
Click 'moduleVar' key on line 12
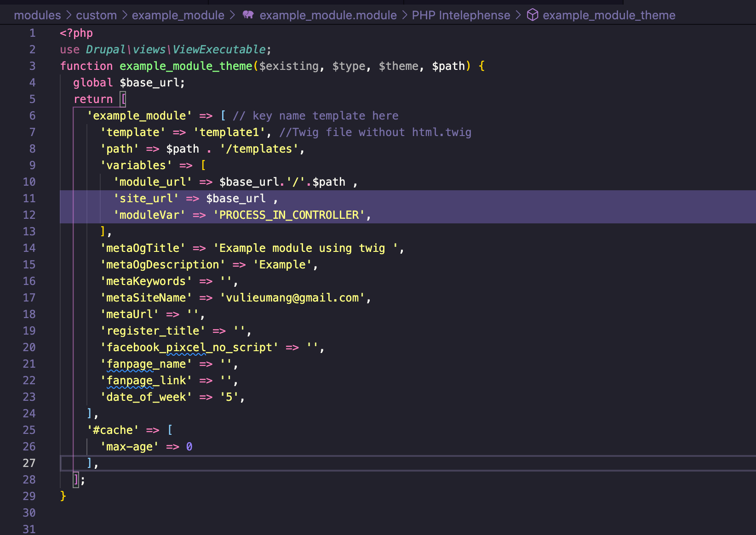(149, 215)
